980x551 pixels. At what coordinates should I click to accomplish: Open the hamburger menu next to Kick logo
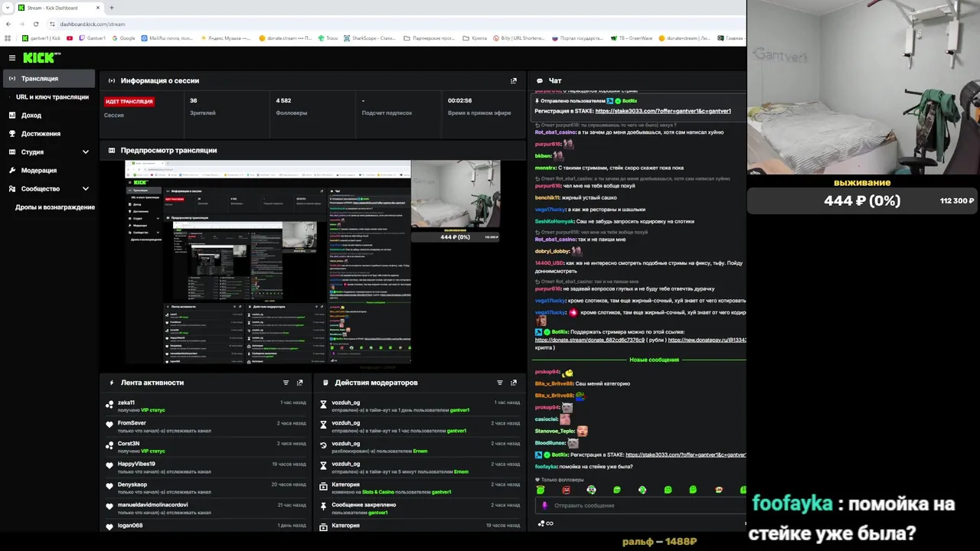click(x=12, y=58)
